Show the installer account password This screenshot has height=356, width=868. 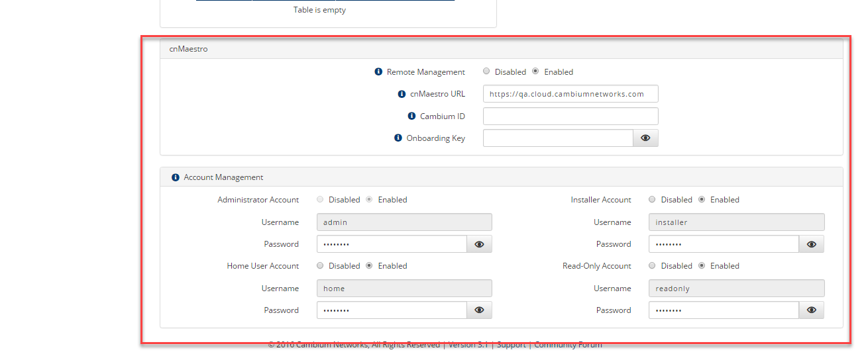pyautogui.click(x=811, y=244)
